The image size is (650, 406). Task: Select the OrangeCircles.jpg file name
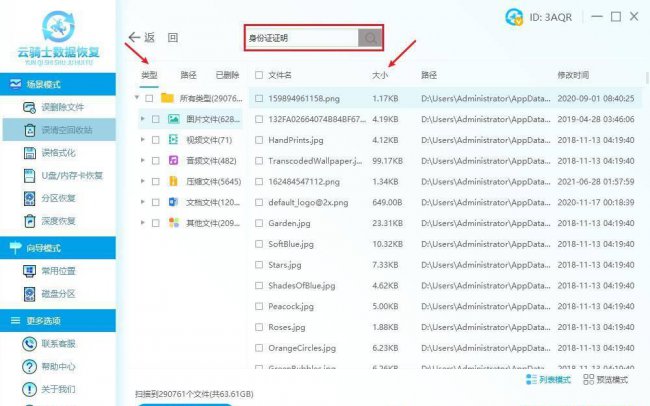click(302, 348)
